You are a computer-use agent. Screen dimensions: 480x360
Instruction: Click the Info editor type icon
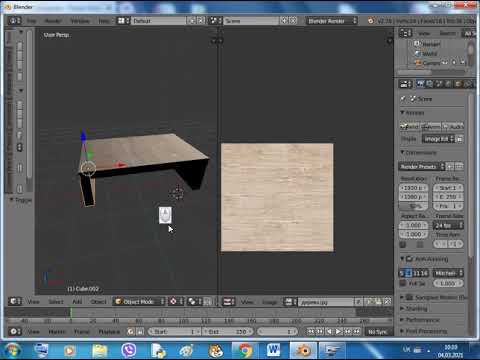point(15,21)
